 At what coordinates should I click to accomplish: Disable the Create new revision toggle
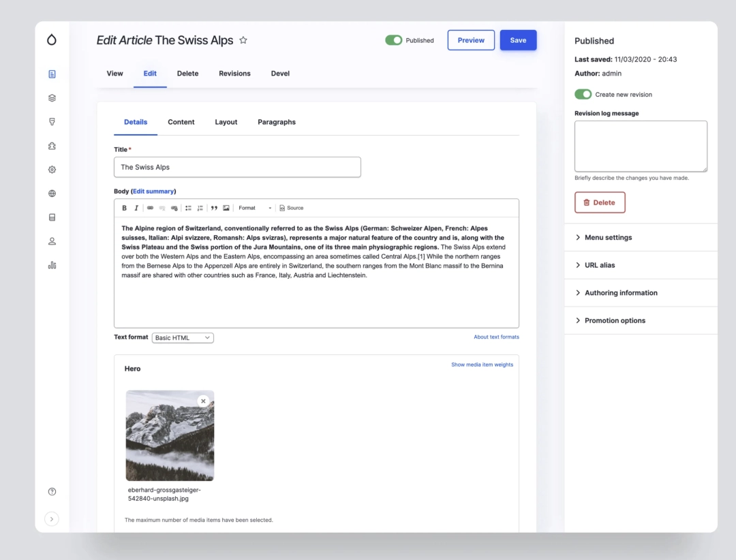(x=583, y=95)
